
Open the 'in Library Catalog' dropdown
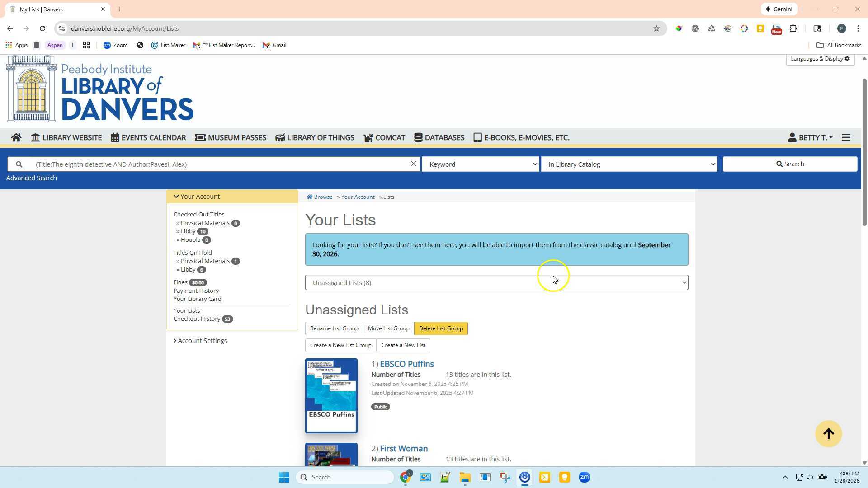coord(629,164)
